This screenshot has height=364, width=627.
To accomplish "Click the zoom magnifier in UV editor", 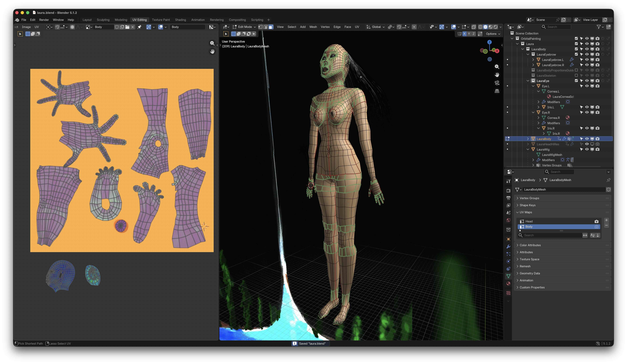I will [212, 43].
